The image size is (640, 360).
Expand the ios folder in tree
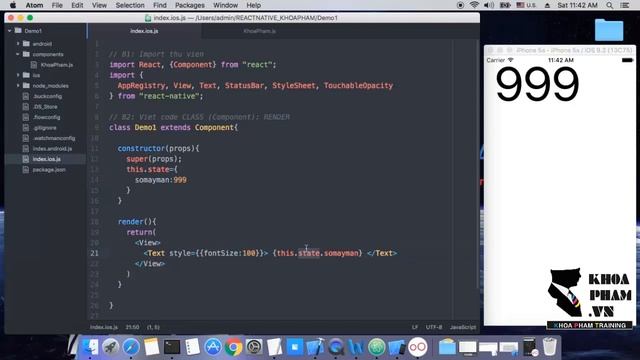tap(18, 75)
